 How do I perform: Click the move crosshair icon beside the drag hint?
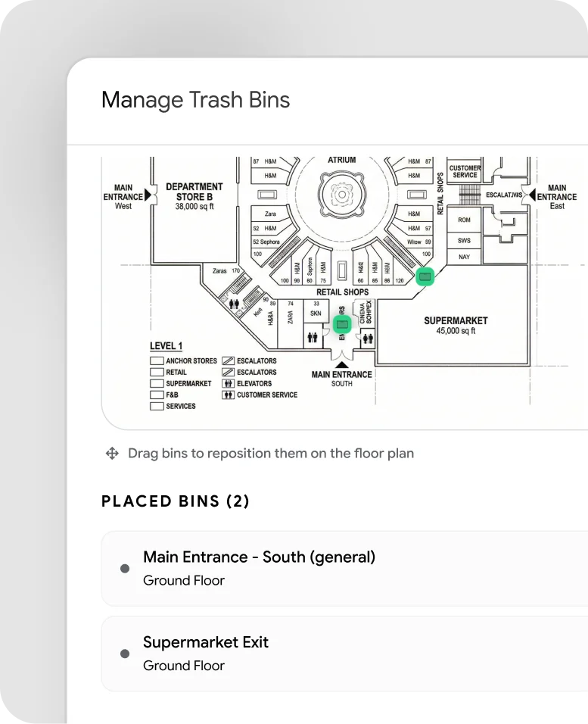point(111,453)
